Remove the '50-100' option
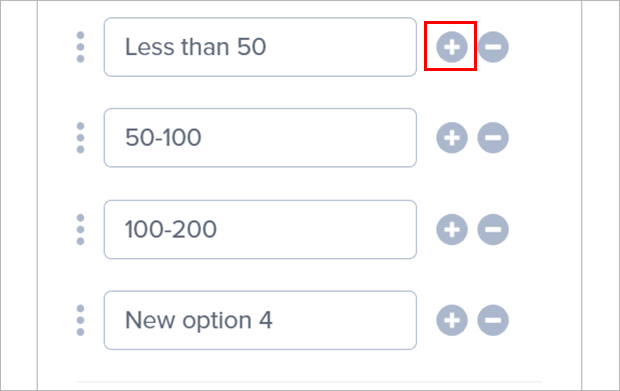The height and width of the screenshot is (391, 620). point(493,138)
